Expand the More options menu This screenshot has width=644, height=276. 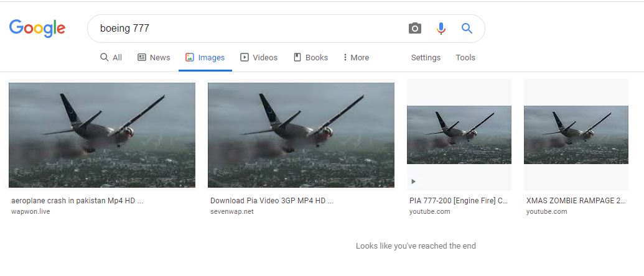pos(356,57)
